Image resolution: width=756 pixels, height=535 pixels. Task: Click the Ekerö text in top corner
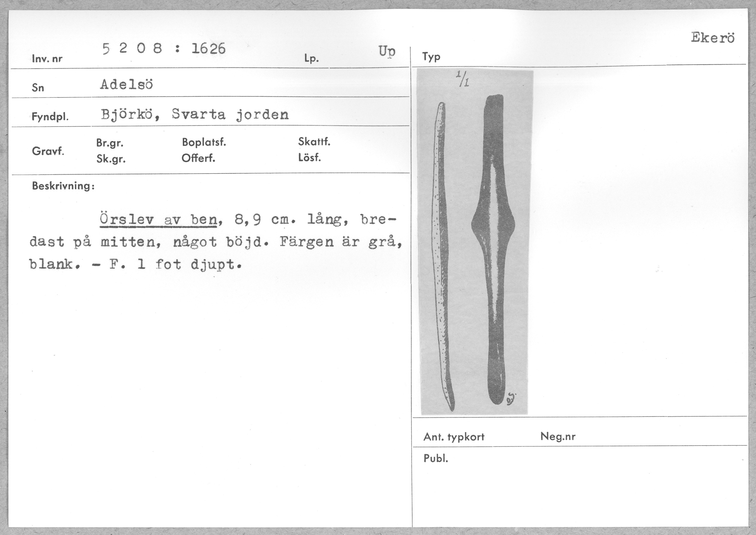713,38
